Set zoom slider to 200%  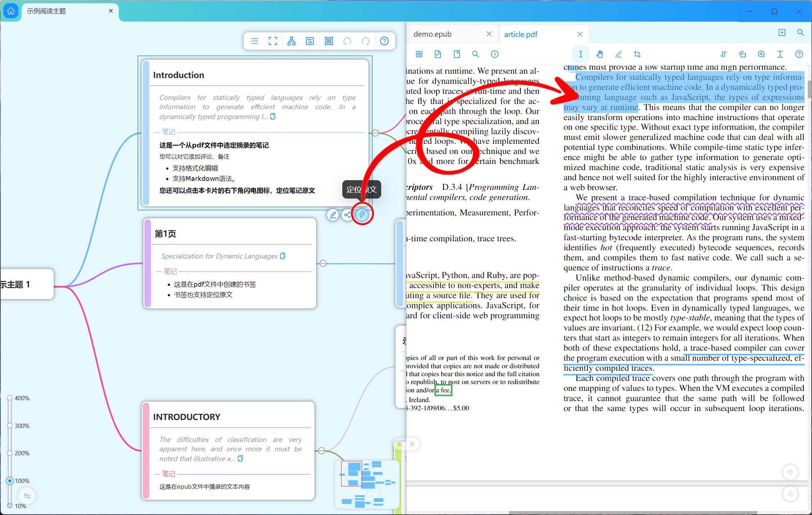point(10,453)
